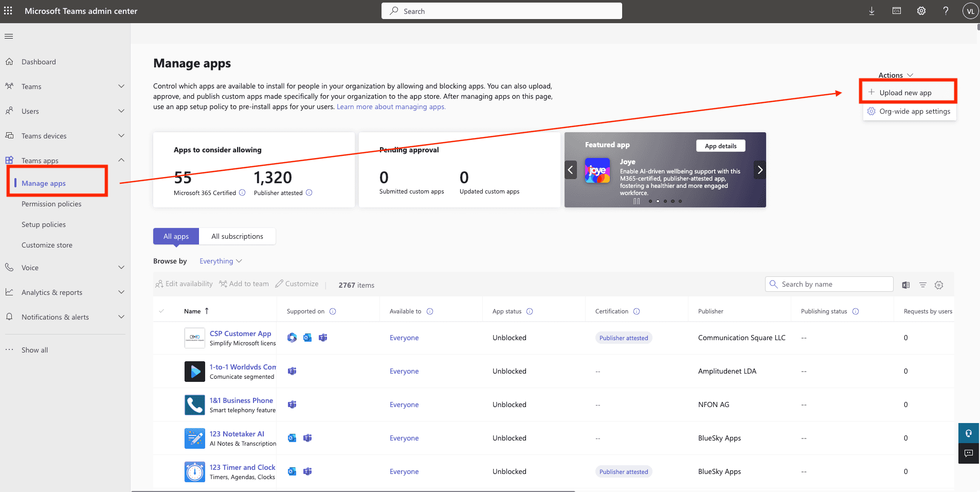Open column settings gear above table
The image size is (980, 492).
coord(939,285)
